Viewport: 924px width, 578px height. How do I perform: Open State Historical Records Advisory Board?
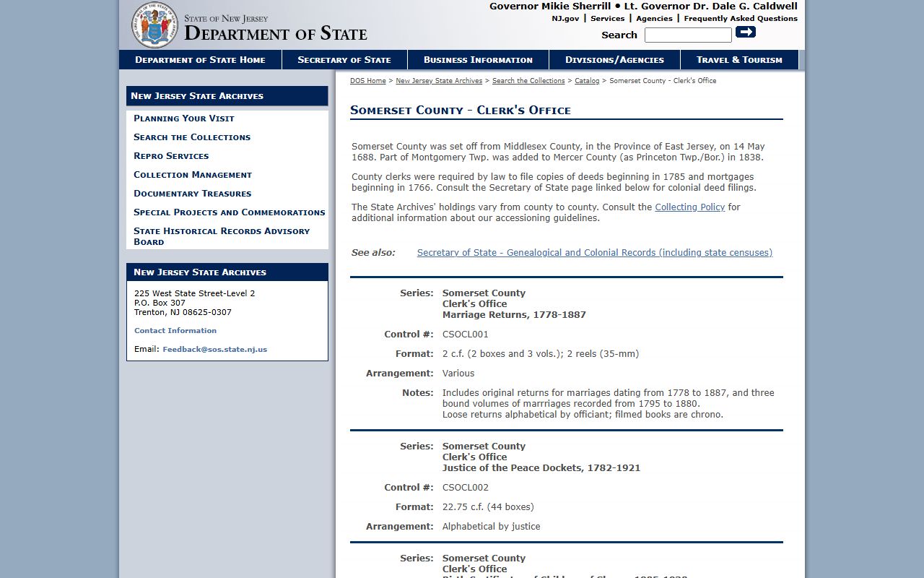222,236
